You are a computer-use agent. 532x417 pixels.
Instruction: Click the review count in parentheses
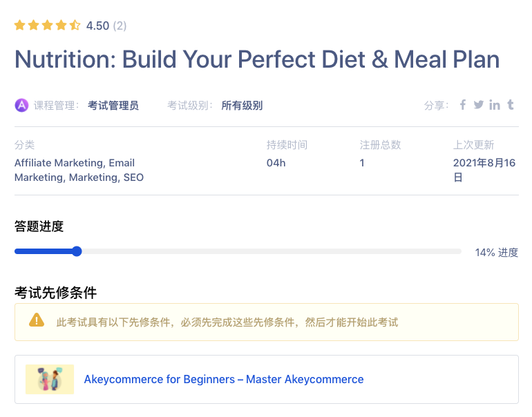pos(120,26)
